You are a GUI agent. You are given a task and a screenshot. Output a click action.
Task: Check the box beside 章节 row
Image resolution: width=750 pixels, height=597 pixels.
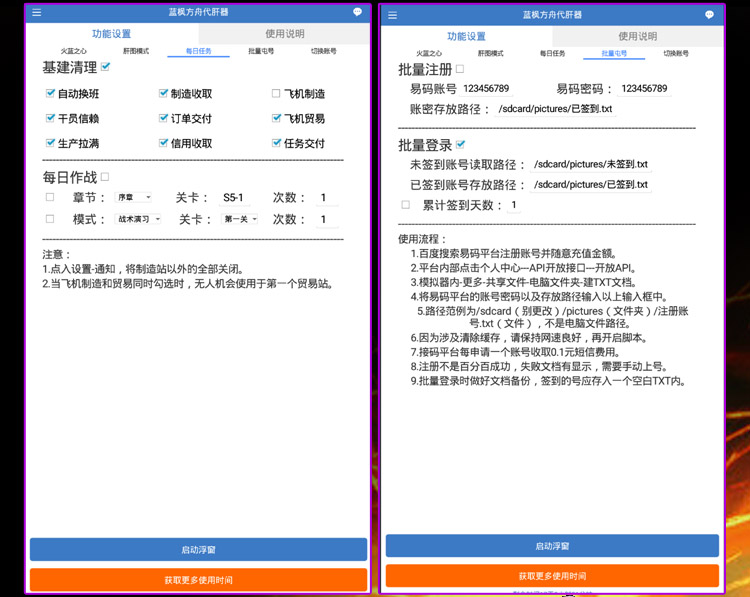click(x=50, y=197)
